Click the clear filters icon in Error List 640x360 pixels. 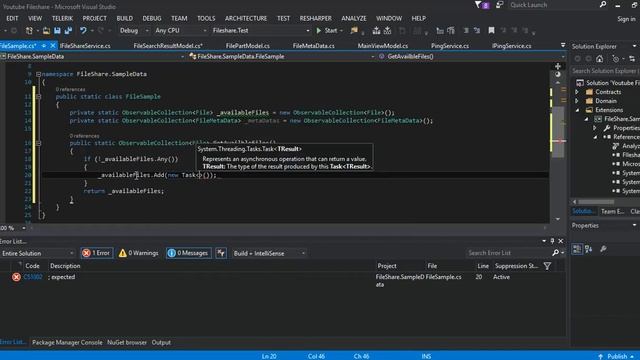[x=221, y=253]
